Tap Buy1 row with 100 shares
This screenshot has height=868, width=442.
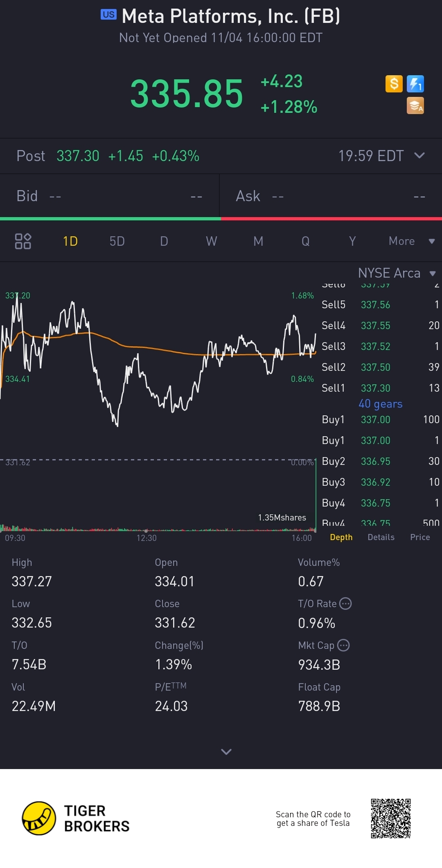pyautogui.click(x=381, y=419)
